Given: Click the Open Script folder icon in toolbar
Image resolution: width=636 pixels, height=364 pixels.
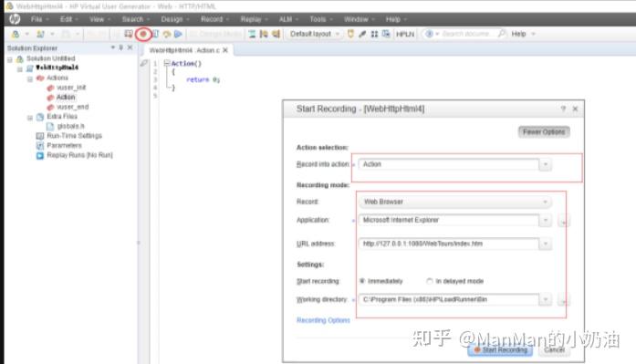Looking at the screenshot, I should click(x=40, y=34).
